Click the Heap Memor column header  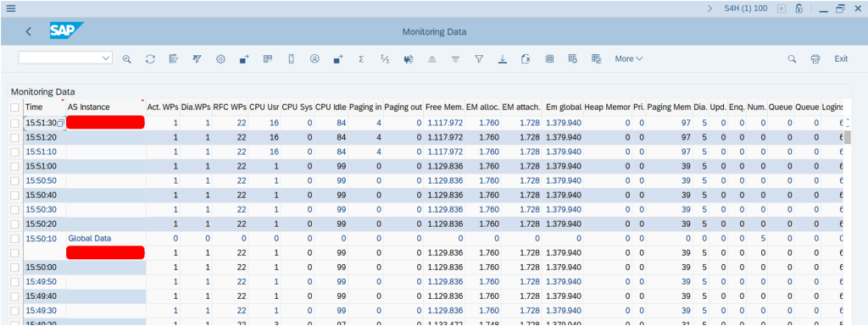pos(607,107)
